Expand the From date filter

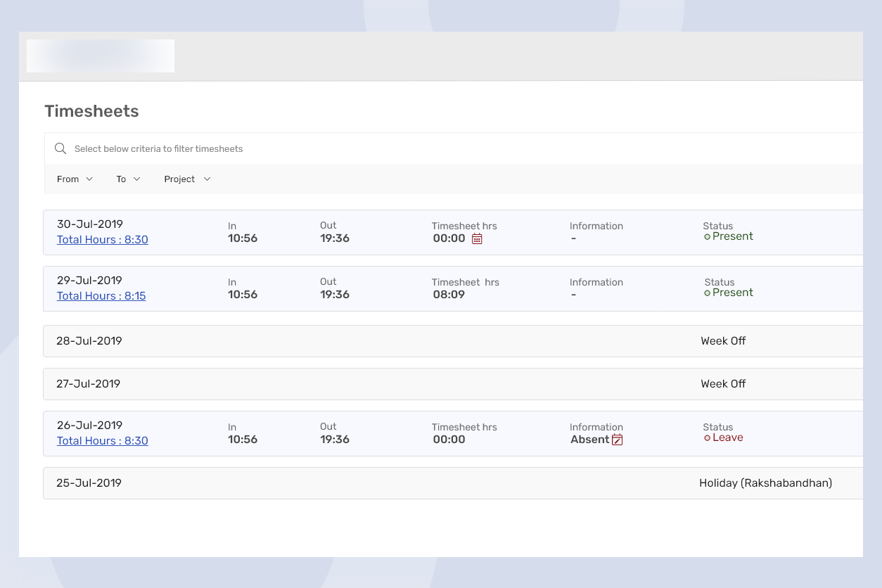click(75, 179)
